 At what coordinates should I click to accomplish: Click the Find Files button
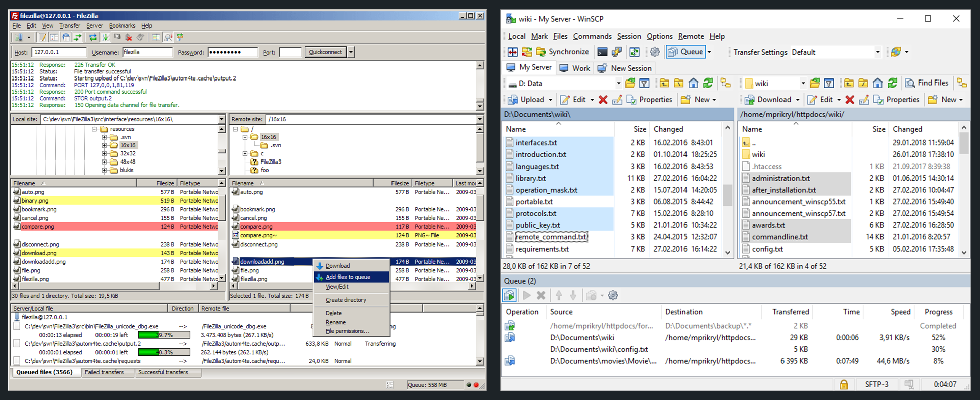coord(927,83)
